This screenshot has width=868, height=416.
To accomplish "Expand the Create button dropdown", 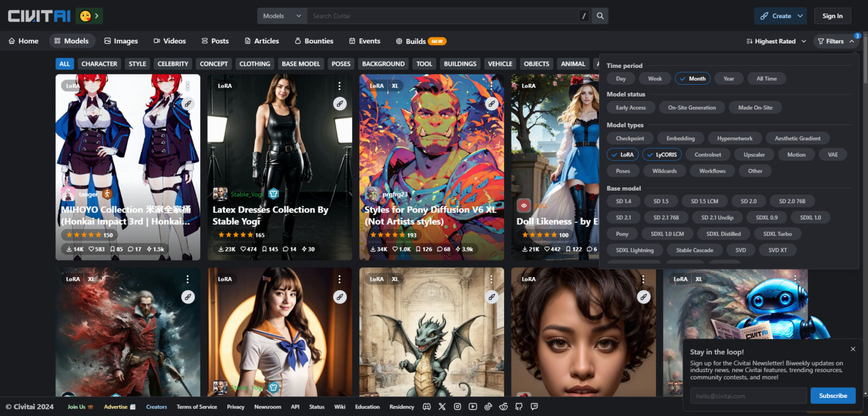I will point(800,16).
